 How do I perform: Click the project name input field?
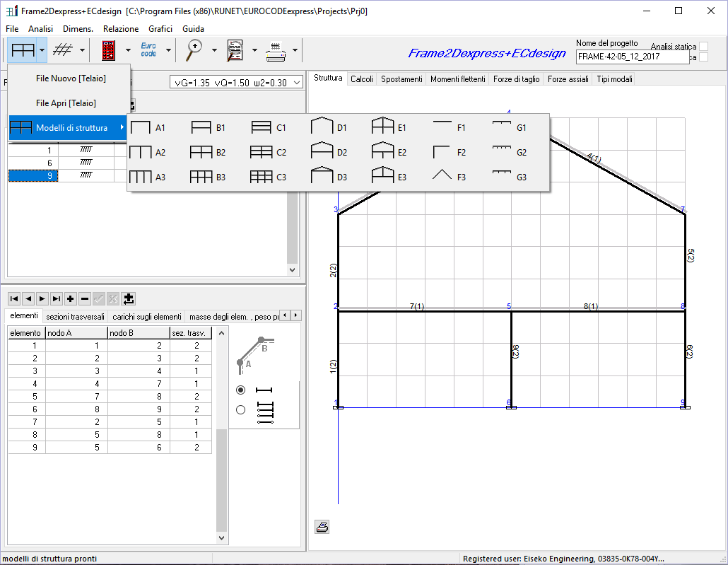[x=633, y=57]
